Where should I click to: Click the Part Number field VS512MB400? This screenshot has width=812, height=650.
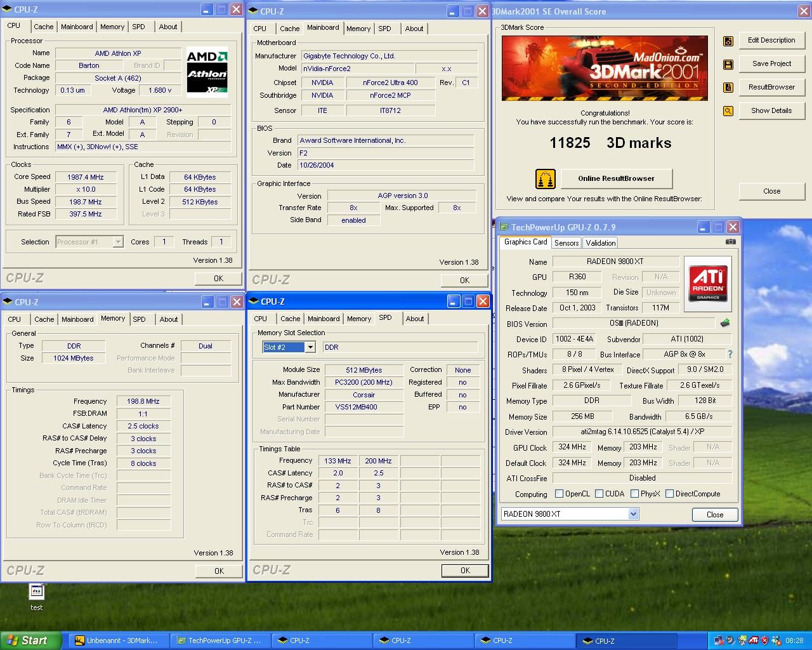364,407
